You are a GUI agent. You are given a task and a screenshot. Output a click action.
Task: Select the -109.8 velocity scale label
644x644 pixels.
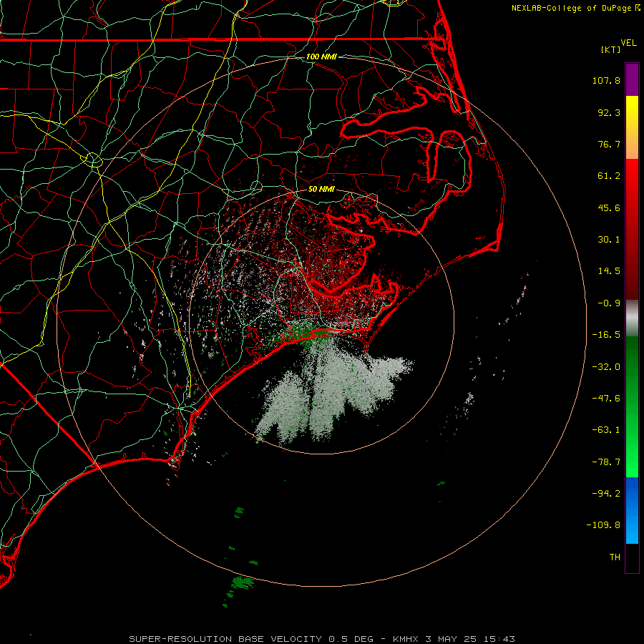click(x=604, y=525)
